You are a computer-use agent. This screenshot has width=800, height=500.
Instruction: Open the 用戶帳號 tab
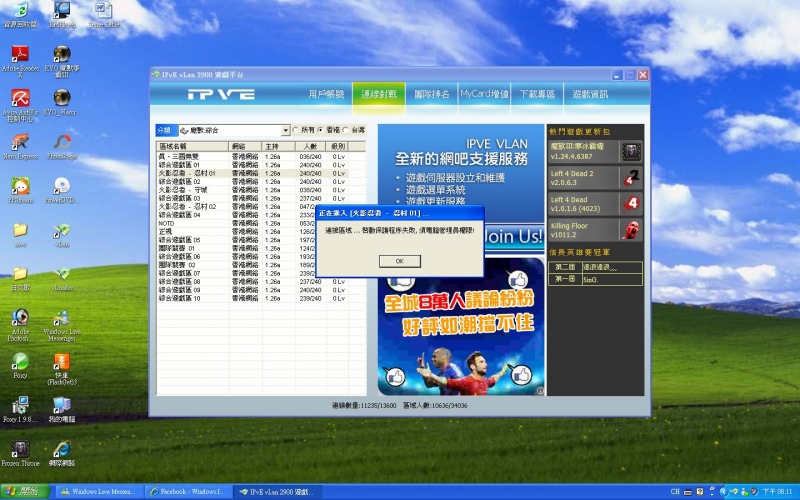326,94
